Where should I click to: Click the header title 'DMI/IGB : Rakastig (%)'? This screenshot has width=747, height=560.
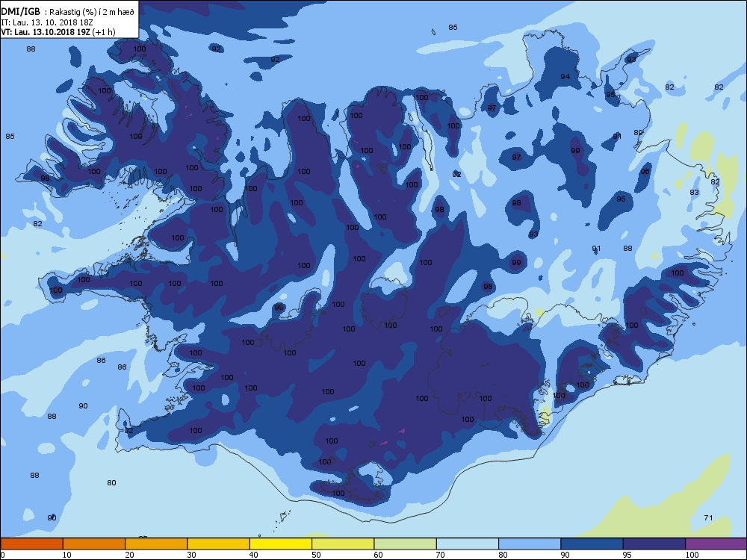[68, 13]
